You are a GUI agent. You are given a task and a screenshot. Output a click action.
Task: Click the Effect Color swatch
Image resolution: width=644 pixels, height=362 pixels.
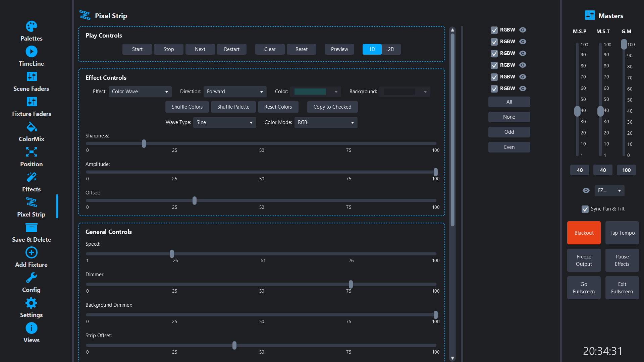310,92
